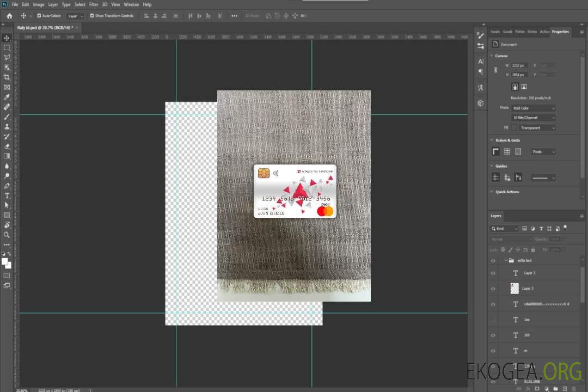
Task: Click the three-dots more options button
Action: point(234,16)
